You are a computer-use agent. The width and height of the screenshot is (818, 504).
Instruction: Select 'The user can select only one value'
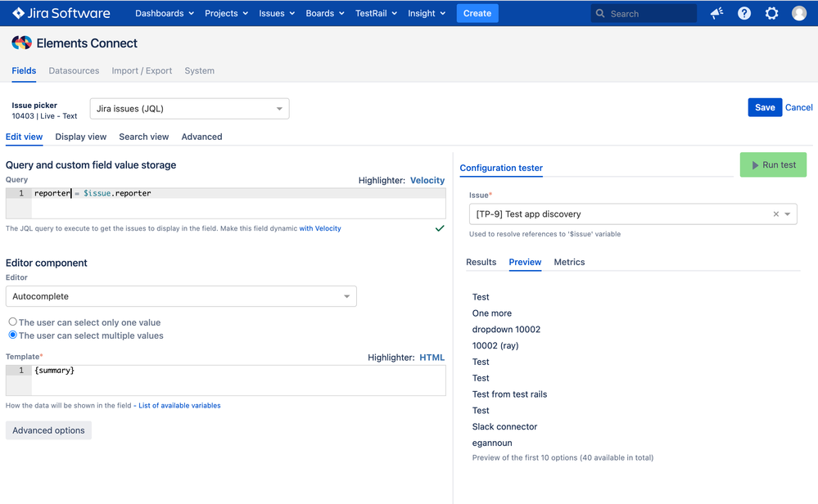(13, 322)
